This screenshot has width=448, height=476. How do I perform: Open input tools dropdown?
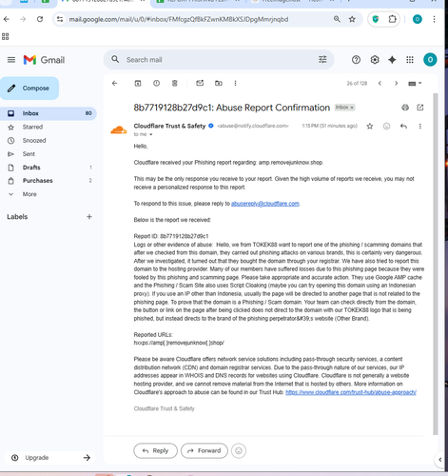pyautogui.click(x=415, y=84)
